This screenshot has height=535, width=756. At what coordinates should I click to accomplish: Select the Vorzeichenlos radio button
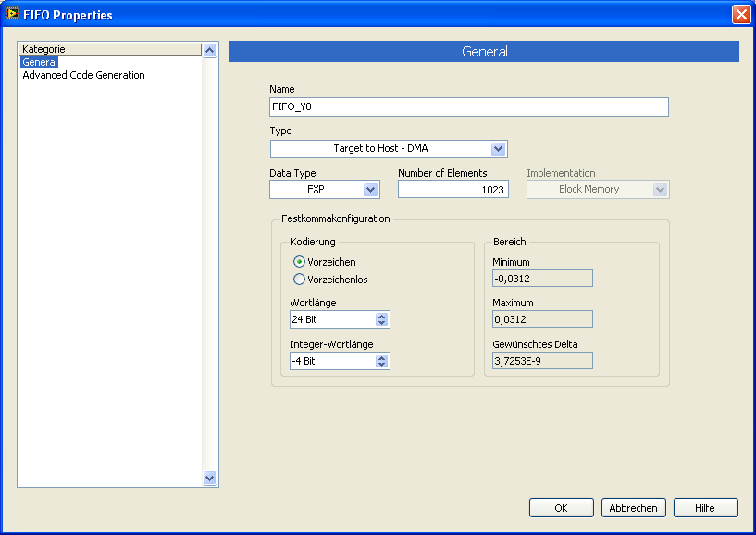click(299, 280)
